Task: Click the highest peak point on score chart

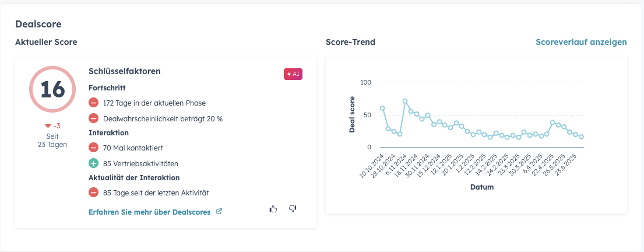Action: 405,101
